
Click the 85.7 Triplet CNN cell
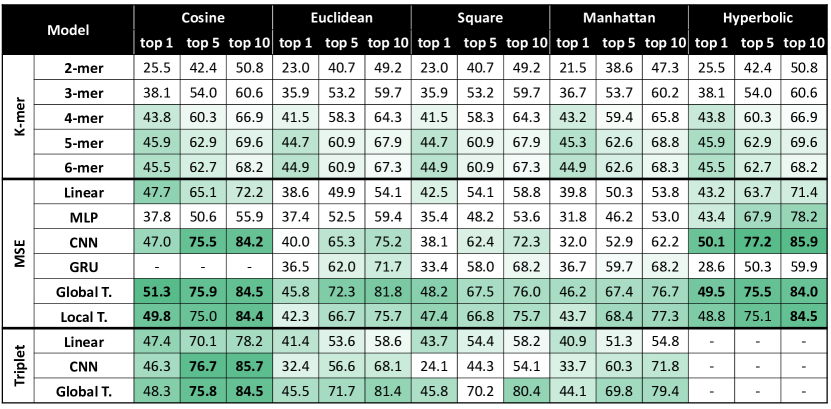pyautogui.click(x=249, y=367)
